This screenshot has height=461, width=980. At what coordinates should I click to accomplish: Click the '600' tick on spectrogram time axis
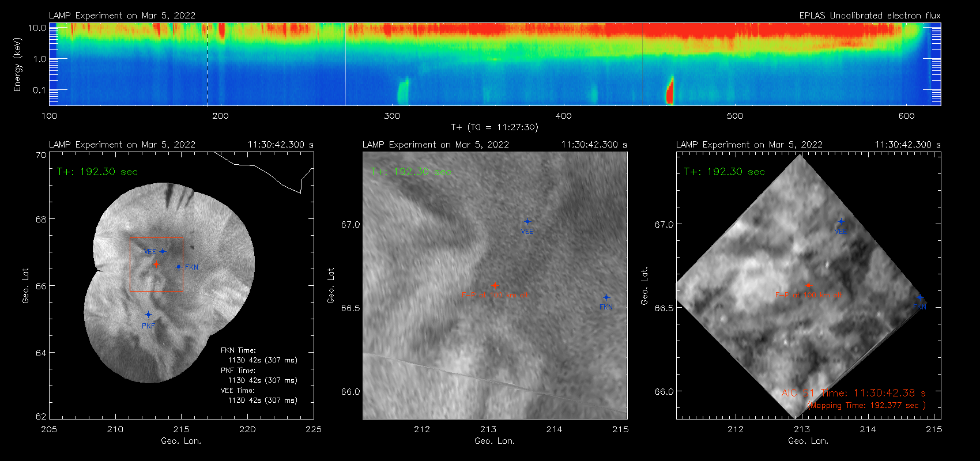(x=906, y=116)
